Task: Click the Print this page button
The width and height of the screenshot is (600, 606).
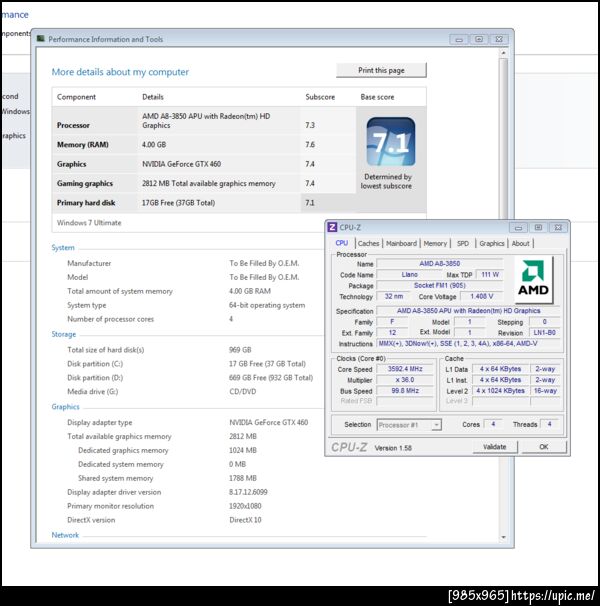Action: click(381, 70)
